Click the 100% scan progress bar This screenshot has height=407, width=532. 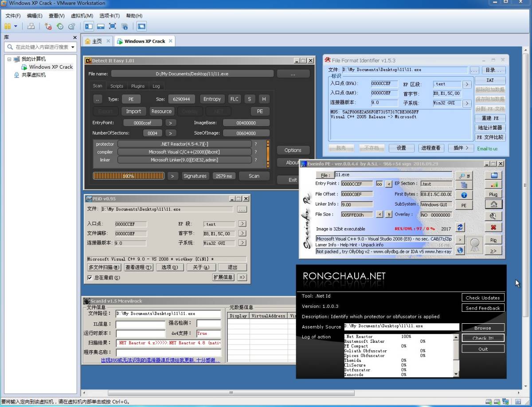tap(129, 176)
